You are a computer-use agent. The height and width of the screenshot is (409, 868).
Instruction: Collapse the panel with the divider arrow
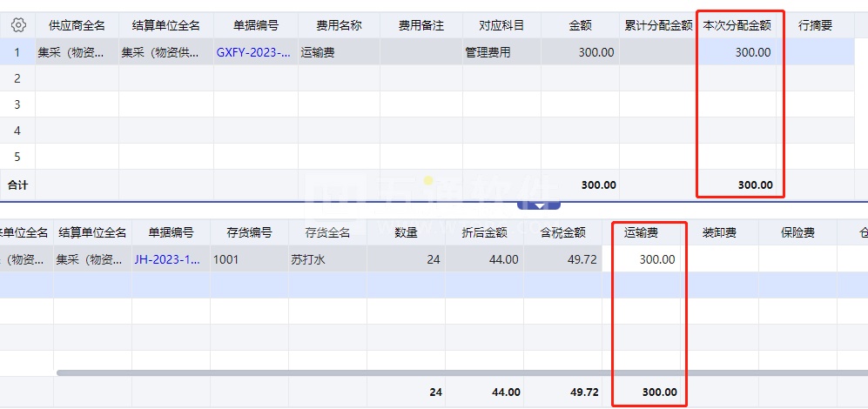[x=539, y=205]
